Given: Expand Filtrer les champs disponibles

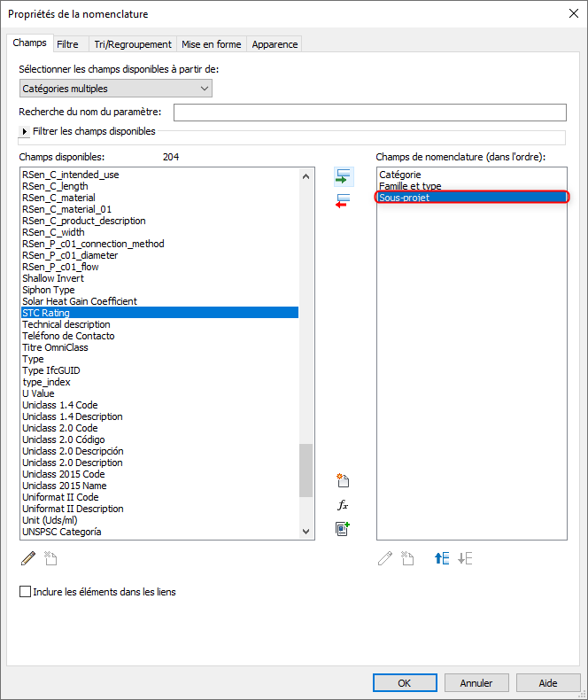Looking at the screenshot, I should pos(24,132).
